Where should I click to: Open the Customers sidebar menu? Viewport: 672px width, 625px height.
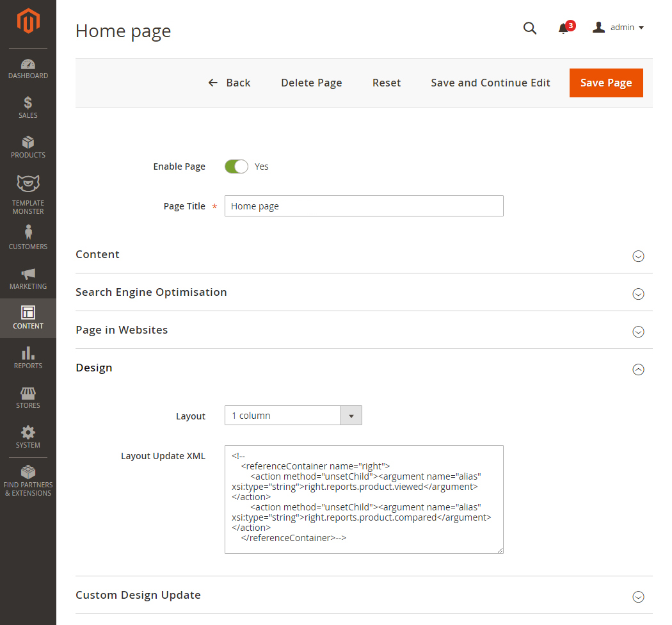(28, 238)
